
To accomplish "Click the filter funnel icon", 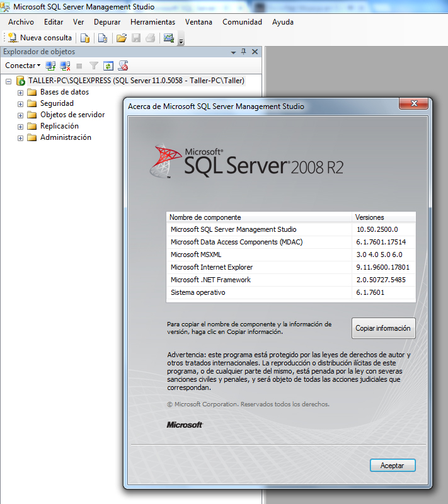I will [93, 66].
